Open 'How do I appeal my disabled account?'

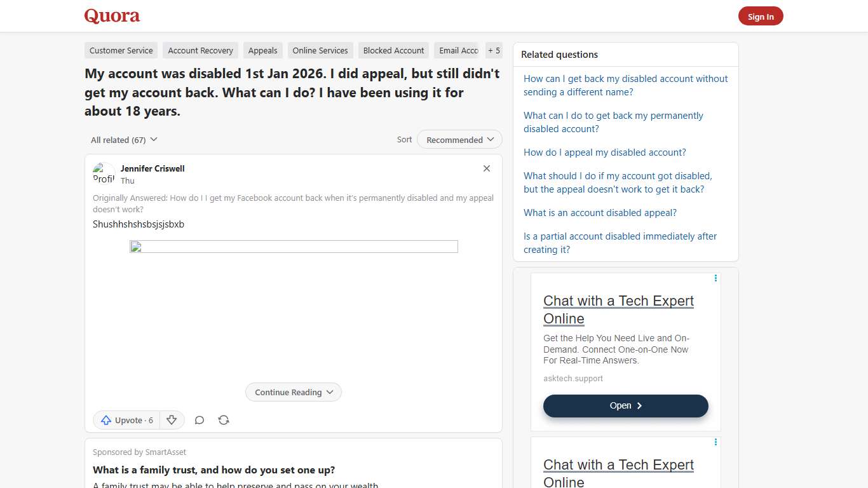pos(604,152)
